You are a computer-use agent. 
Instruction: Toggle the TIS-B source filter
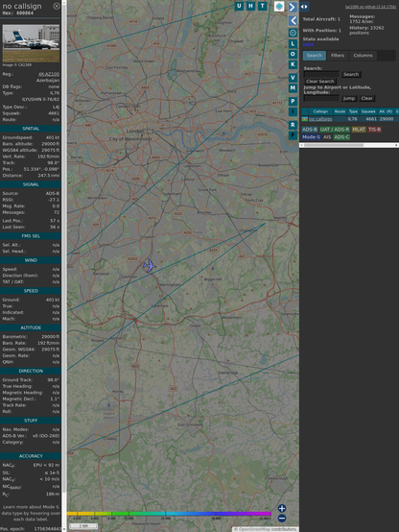(374, 130)
